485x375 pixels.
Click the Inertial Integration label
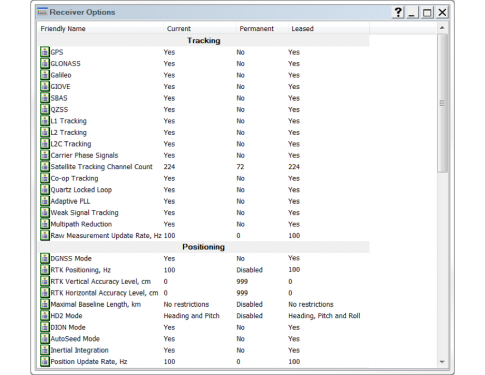tap(79, 350)
